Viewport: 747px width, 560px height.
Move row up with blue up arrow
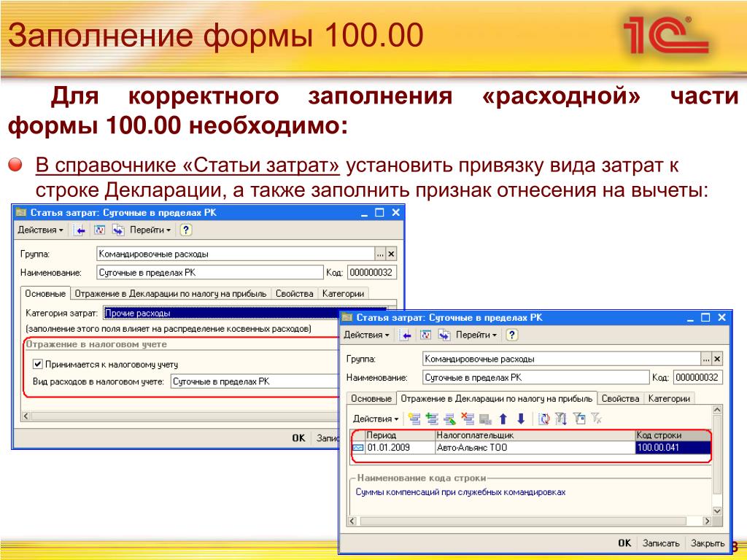tap(503, 419)
